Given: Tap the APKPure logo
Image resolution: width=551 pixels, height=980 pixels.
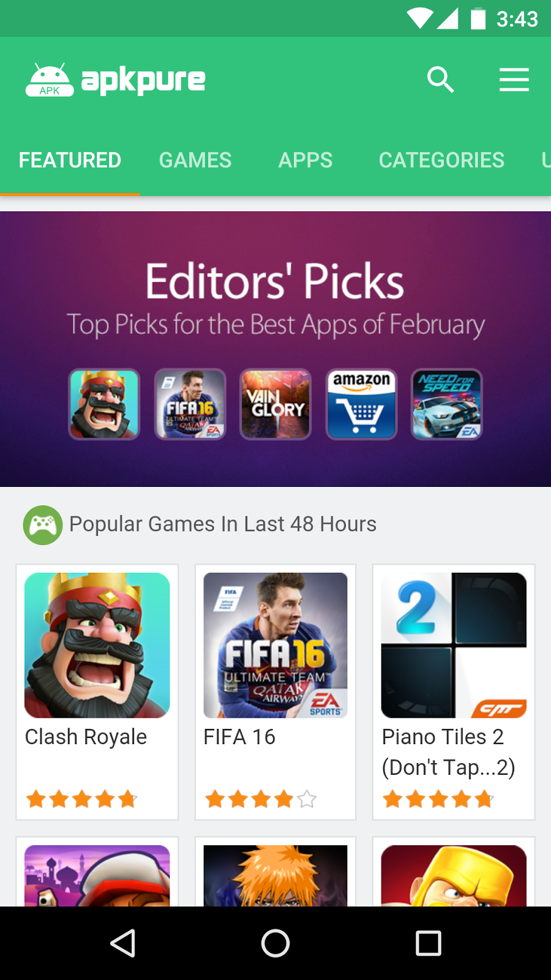Looking at the screenshot, I should click(115, 80).
